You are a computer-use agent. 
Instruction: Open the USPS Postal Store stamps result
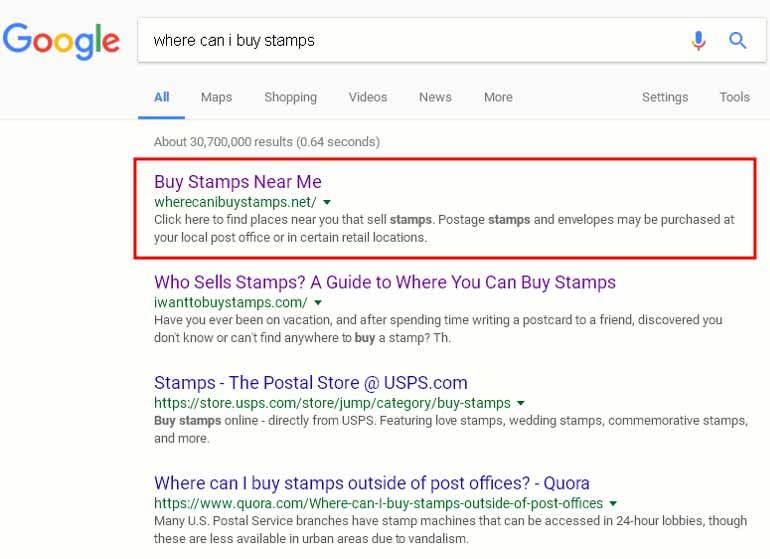tap(311, 382)
